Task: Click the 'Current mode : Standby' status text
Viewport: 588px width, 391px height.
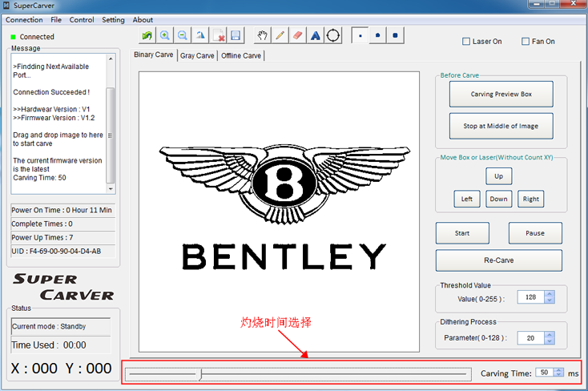Action: [49, 326]
